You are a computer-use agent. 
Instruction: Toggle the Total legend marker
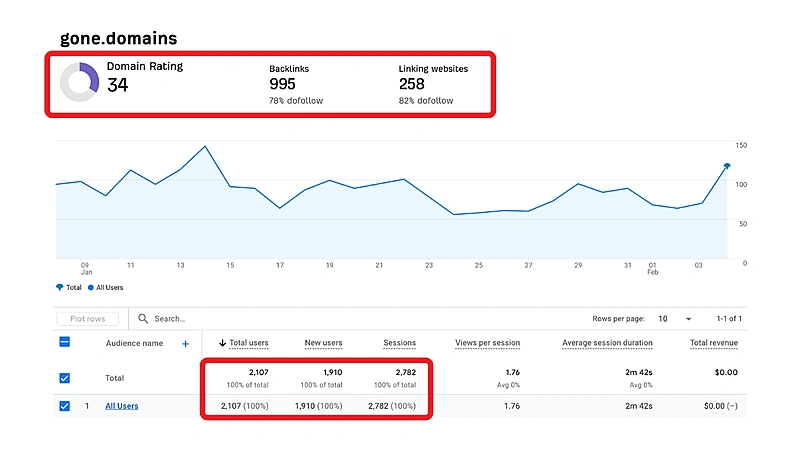point(60,287)
